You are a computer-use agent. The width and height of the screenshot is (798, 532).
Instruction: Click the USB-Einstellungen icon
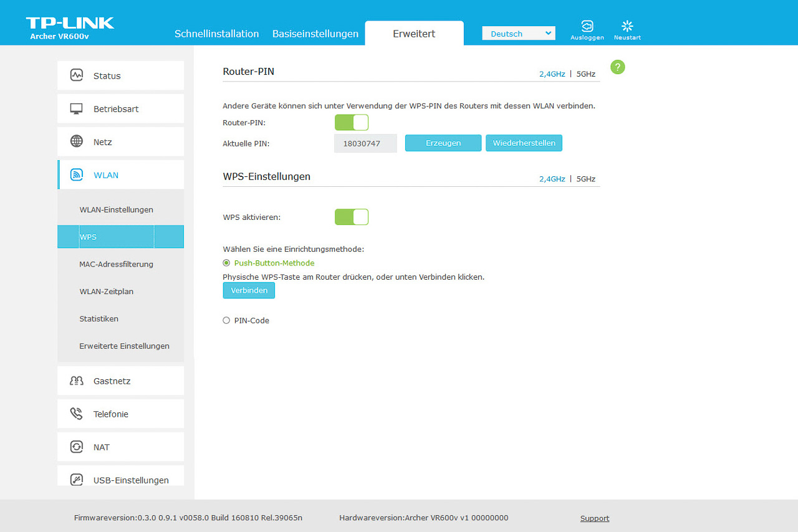tap(77, 480)
